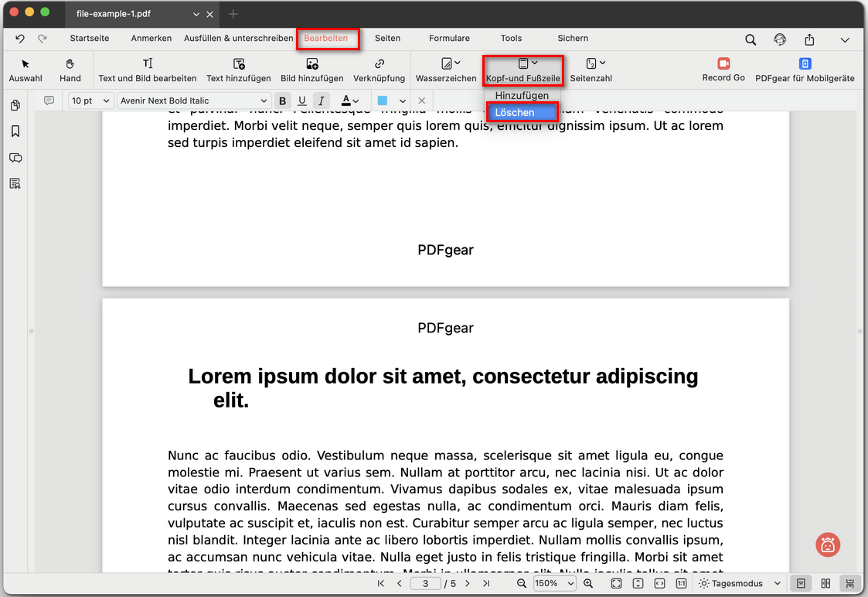Screen dimensions: 868x597
Task: Jump to the last page
Action: [486, 584]
